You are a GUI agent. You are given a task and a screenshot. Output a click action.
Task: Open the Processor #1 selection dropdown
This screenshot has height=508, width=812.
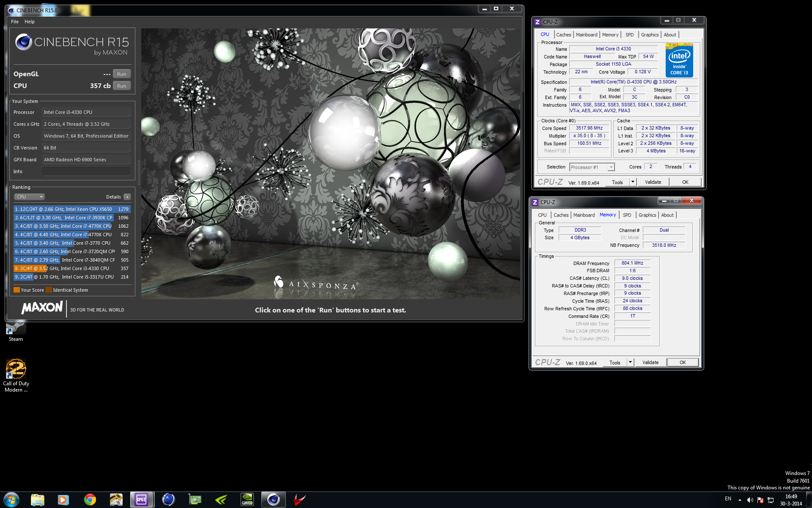pos(592,167)
